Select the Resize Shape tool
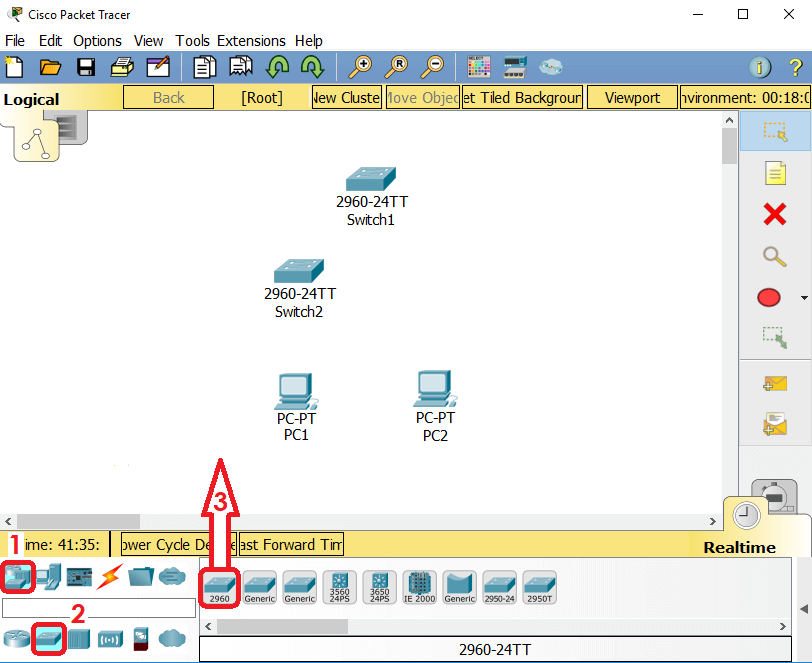The image size is (812, 663). point(775,337)
